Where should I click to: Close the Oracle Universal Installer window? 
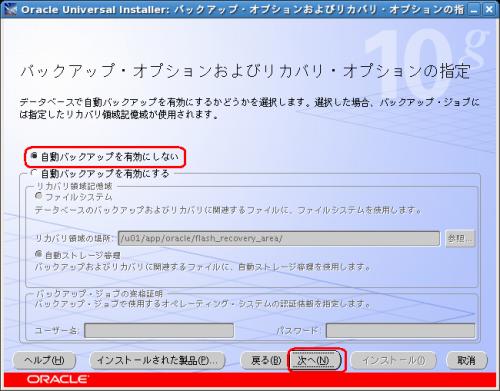point(489,10)
